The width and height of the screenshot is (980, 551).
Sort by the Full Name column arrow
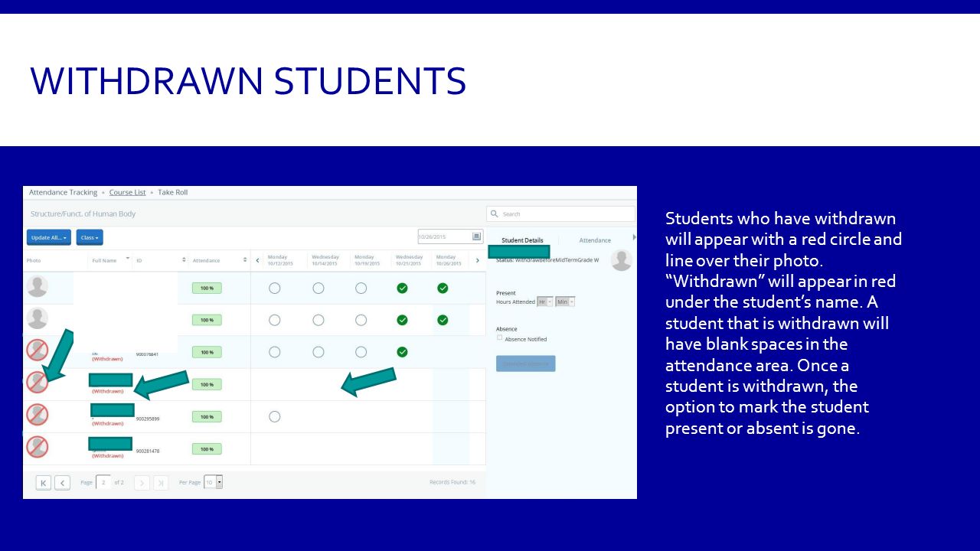click(127, 259)
